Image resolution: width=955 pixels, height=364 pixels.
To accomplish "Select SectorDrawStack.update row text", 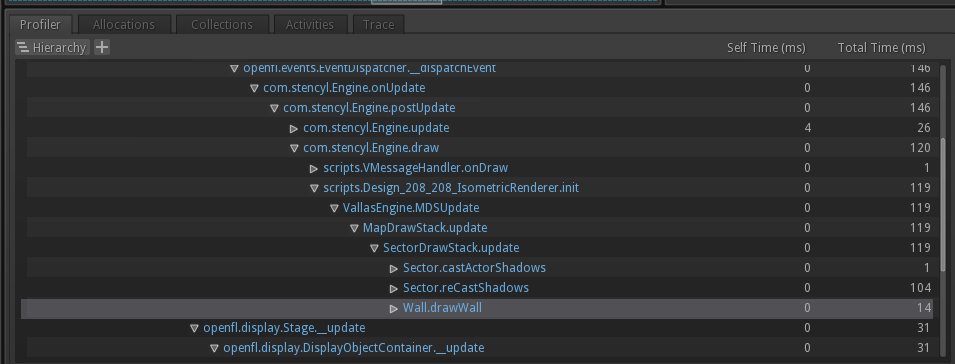I will click(x=451, y=248).
